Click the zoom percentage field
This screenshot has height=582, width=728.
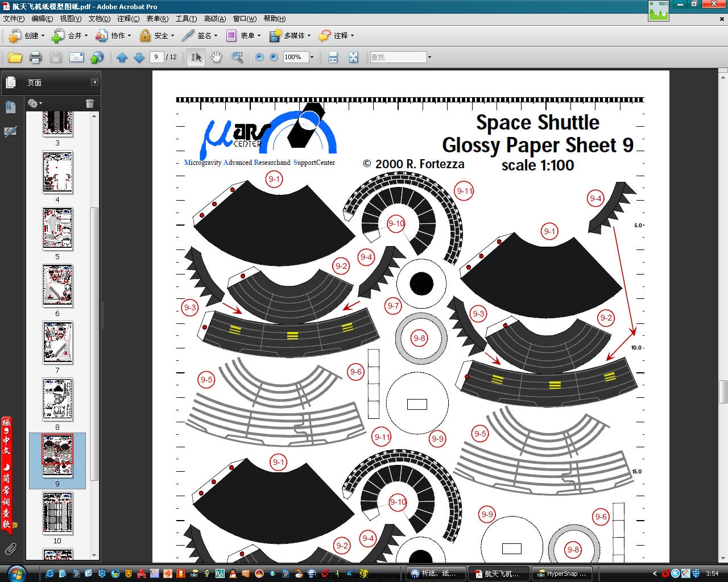296,57
